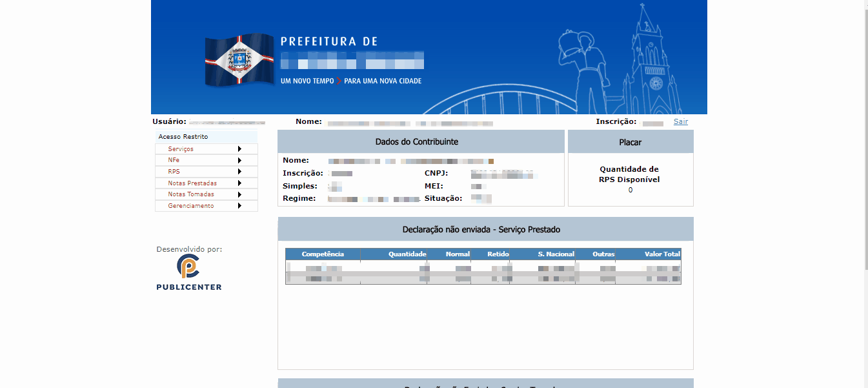Click the S. Nacional column header
The image size is (868, 388).
click(556, 254)
